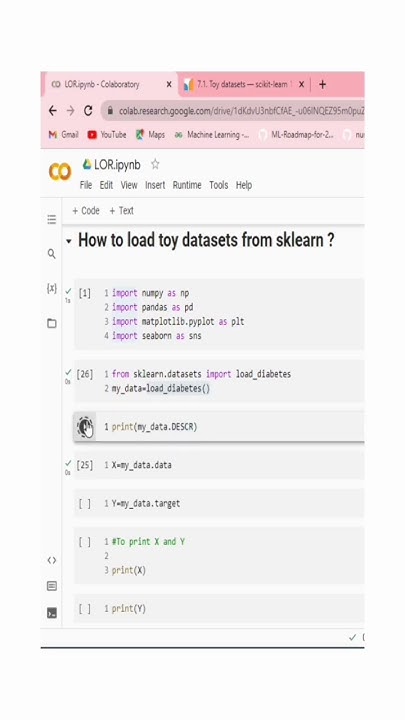The image size is (405, 720).
Task: Open the search panel in sidebar
Action: [x=51, y=253]
